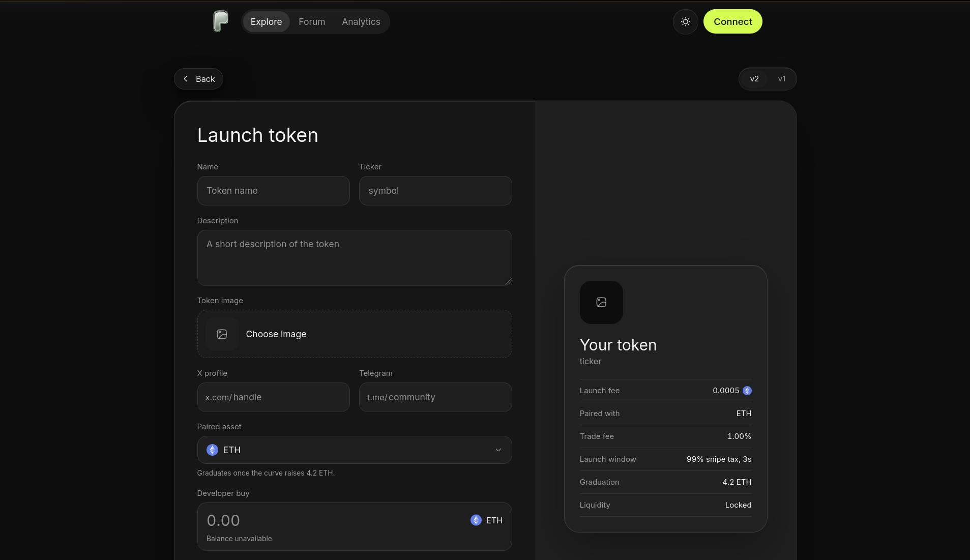The height and width of the screenshot is (560, 970).
Task: Switch to v2 launch version
Action: tap(754, 79)
